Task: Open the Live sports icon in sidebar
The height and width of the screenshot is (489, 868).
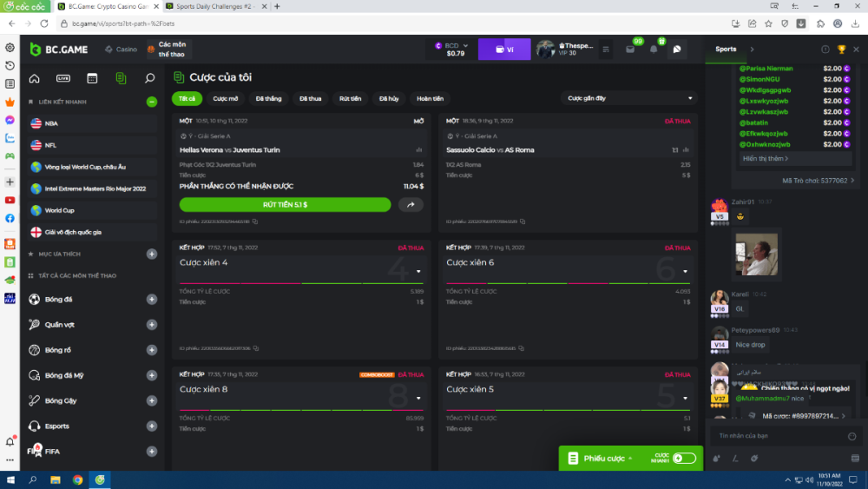Action: (x=63, y=78)
